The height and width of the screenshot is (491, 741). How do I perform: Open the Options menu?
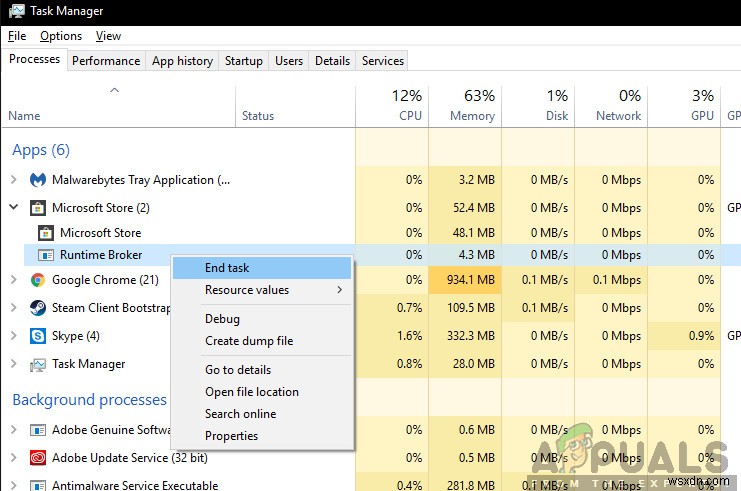click(x=61, y=36)
